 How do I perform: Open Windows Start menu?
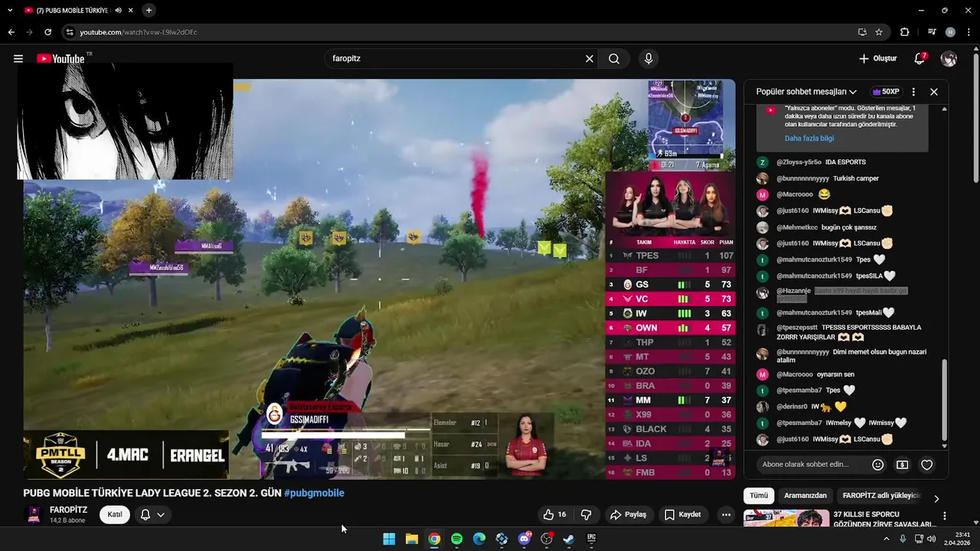point(389,539)
